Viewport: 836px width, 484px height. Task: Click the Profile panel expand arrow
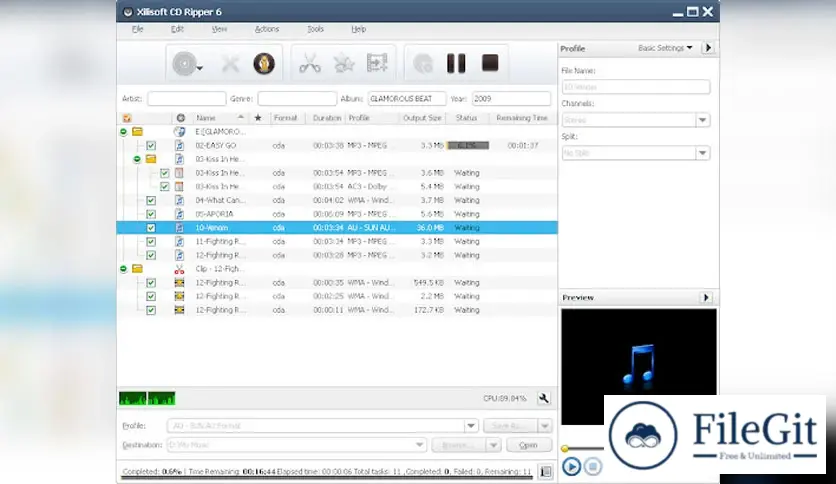pos(708,48)
